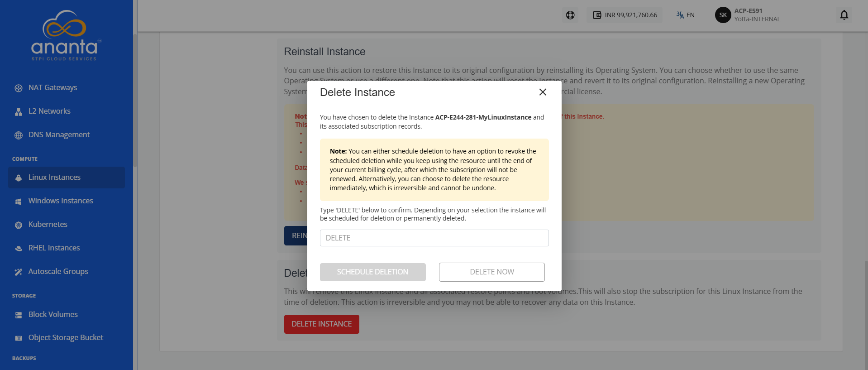This screenshot has width=868, height=370.
Task: Click the Reinstall Instance heading
Action: pyautogui.click(x=324, y=52)
